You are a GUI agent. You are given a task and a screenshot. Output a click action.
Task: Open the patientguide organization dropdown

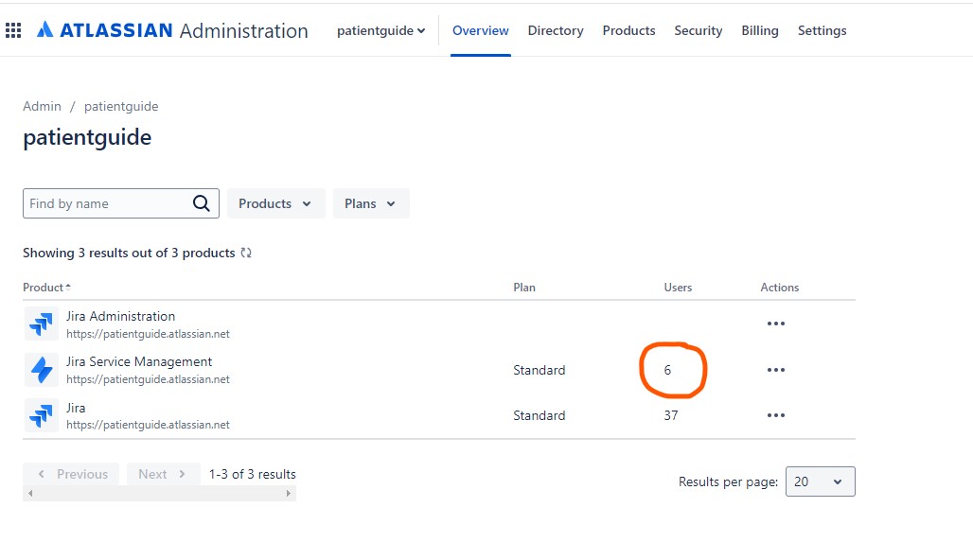click(x=381, y=30)
